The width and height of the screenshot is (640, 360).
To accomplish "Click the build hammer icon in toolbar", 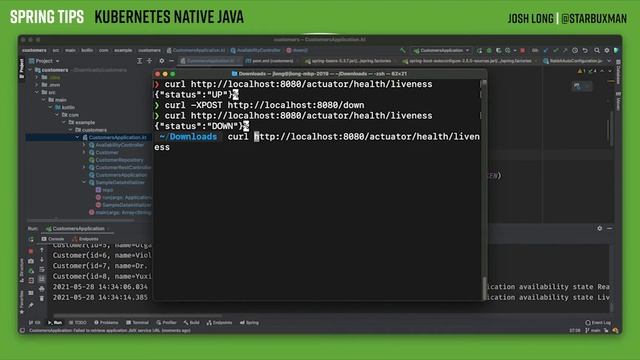I will [x=402, y=50].
